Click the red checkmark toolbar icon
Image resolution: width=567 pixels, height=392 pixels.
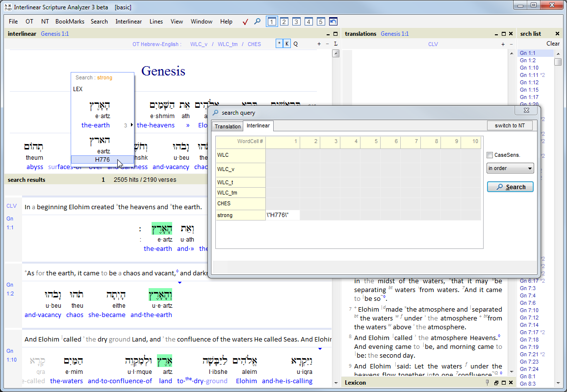click(245, 22)
